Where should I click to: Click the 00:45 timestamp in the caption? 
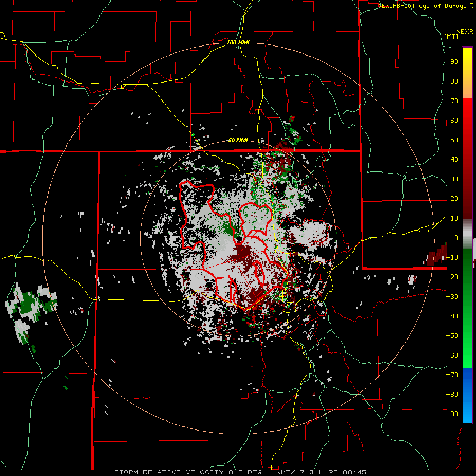tap(354, 472)
